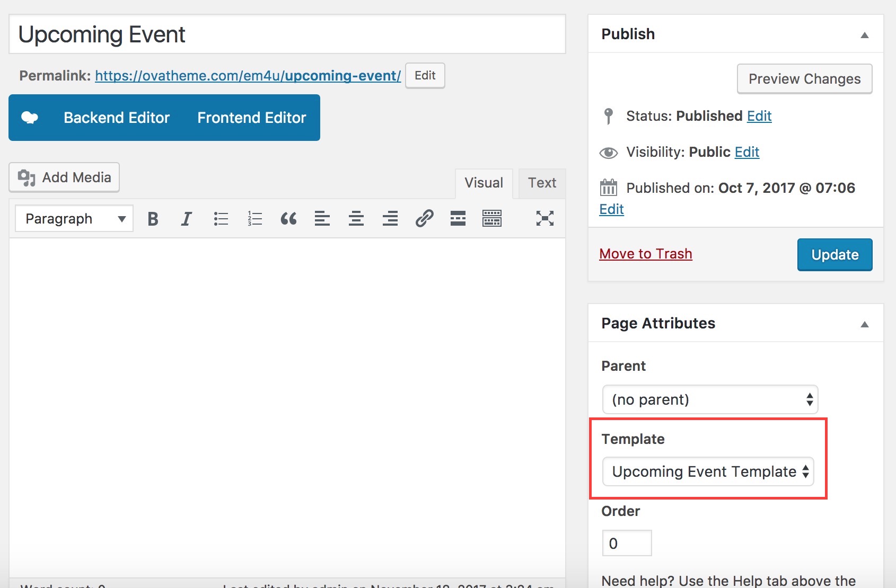896x588 pixels.
Task: Open the Frontend Editor
Action: [251, 118]
